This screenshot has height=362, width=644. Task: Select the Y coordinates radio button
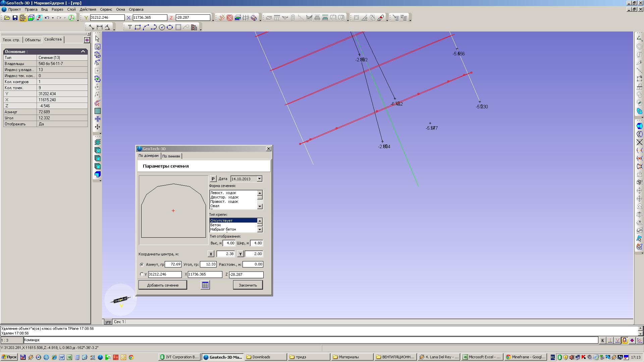pyautogui.click(x=142, y=274)
